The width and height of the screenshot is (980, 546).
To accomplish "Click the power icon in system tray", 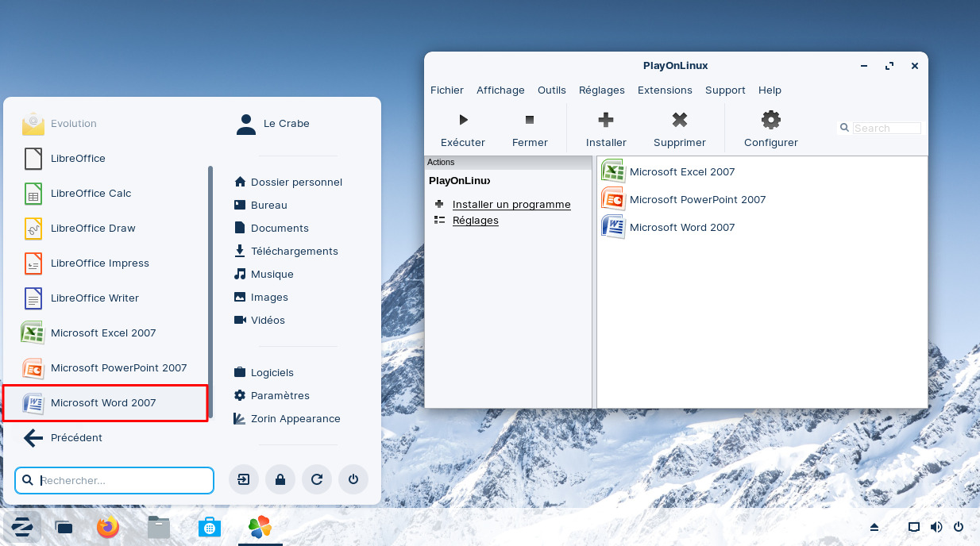I will click(x=959, y=527).
